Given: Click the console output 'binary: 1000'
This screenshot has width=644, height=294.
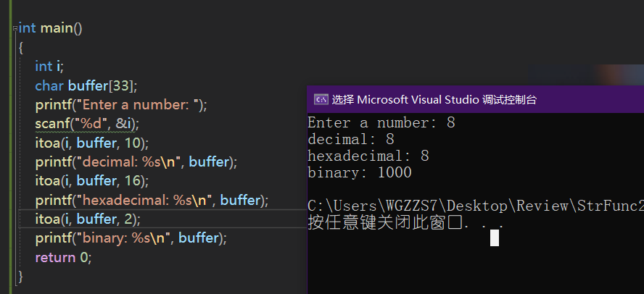Looking at the screenshot, I should point(360,172).
